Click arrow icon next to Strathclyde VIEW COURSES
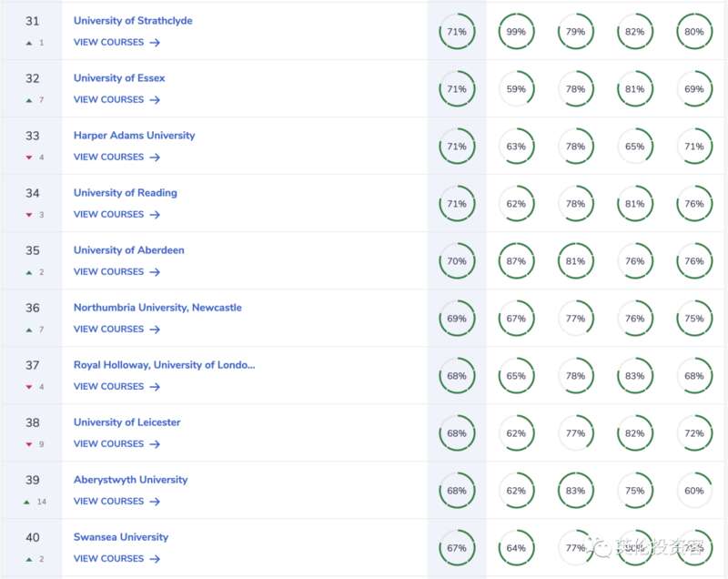Viewport: 728px width, 579px height. 155,43
